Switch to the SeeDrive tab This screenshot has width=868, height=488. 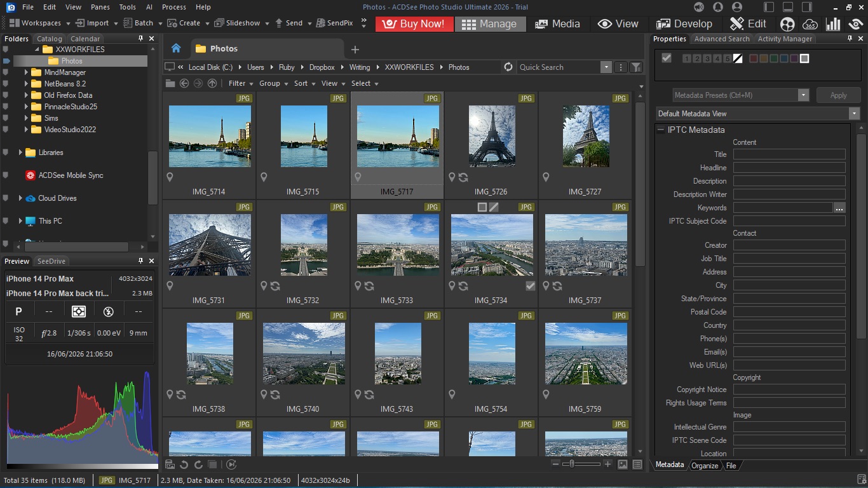pyautogui.click(x=51, y=261)
